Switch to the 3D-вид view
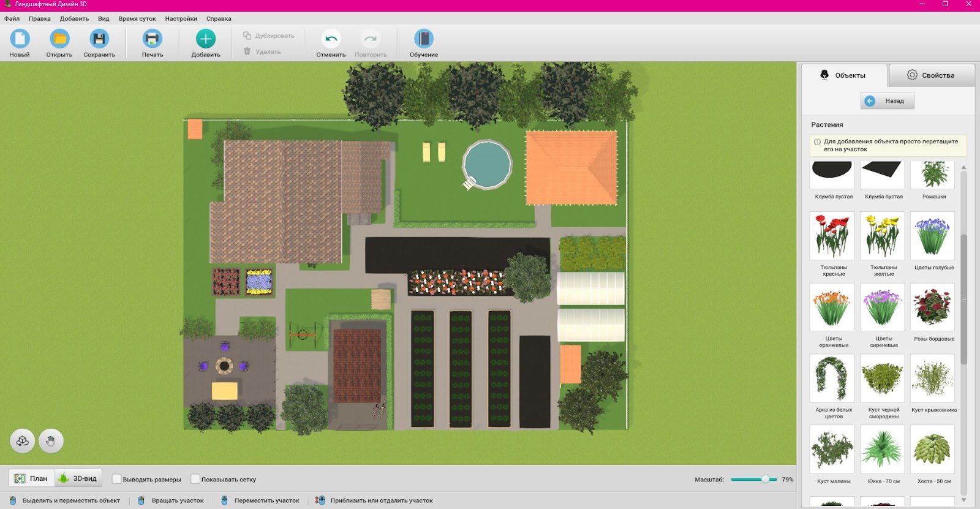The image size is (980, 509). tap(78, 478)
